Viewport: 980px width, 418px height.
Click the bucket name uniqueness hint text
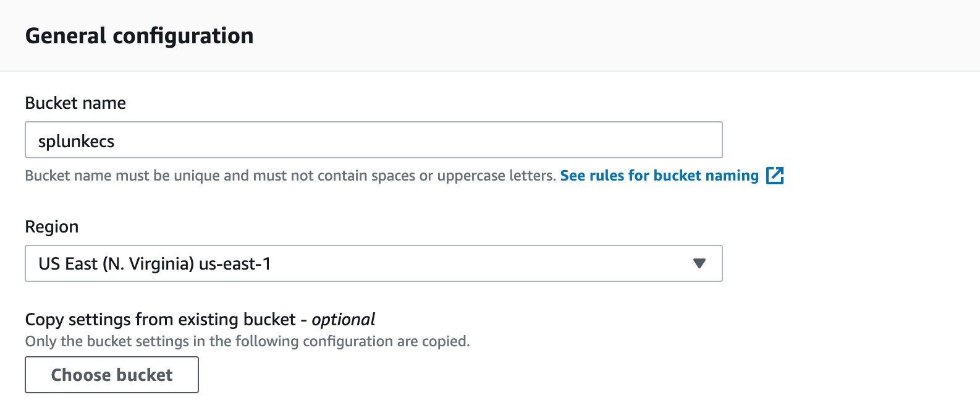click(x=290, y=176)
